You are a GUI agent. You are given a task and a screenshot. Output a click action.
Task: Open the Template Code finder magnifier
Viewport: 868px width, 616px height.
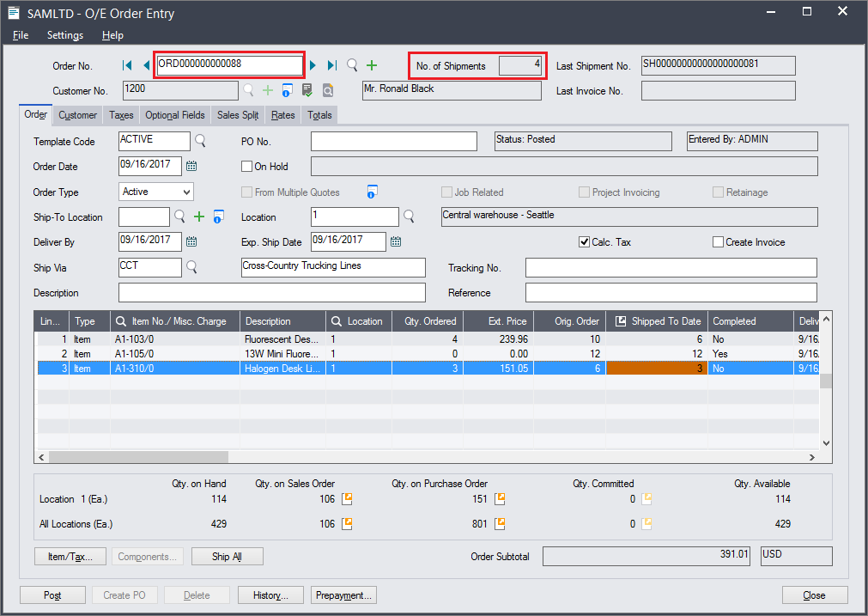(200, 141)
